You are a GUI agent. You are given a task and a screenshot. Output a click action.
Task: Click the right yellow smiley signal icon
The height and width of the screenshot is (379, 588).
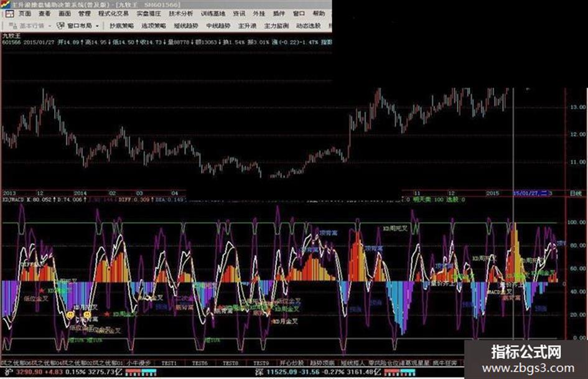[x=87, y=314]
